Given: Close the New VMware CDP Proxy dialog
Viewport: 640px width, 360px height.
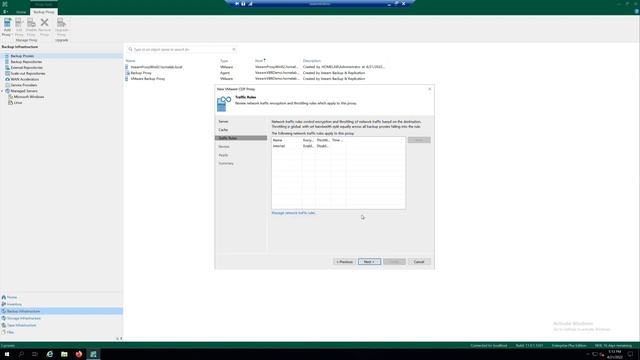Looking at the screenshot, I should pyautogui.click(x=429, y=89).
